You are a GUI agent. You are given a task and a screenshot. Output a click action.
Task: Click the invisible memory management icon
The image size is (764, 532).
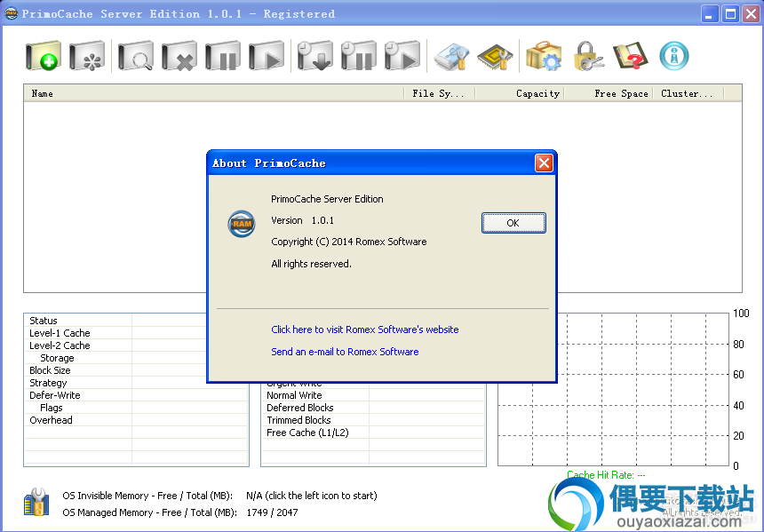click(36, 502)
